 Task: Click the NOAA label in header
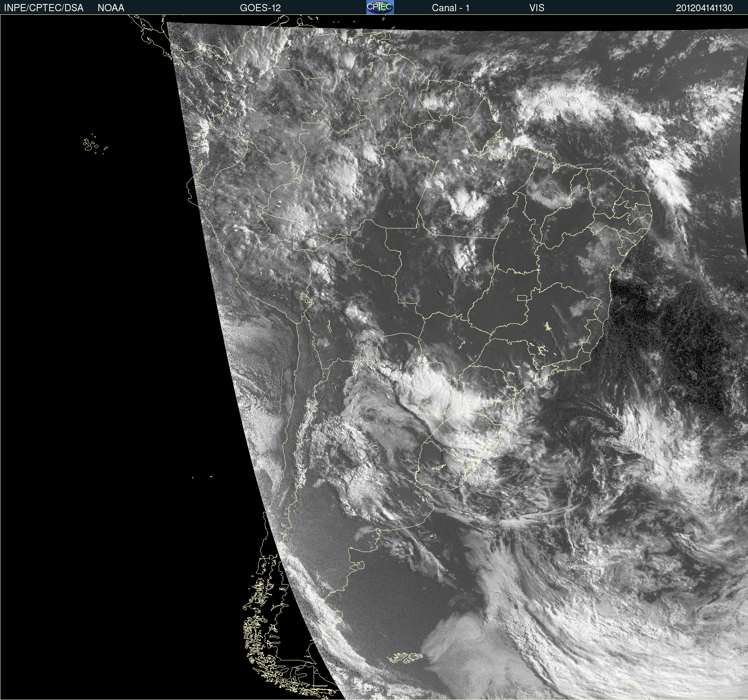(x=111, y=8)
